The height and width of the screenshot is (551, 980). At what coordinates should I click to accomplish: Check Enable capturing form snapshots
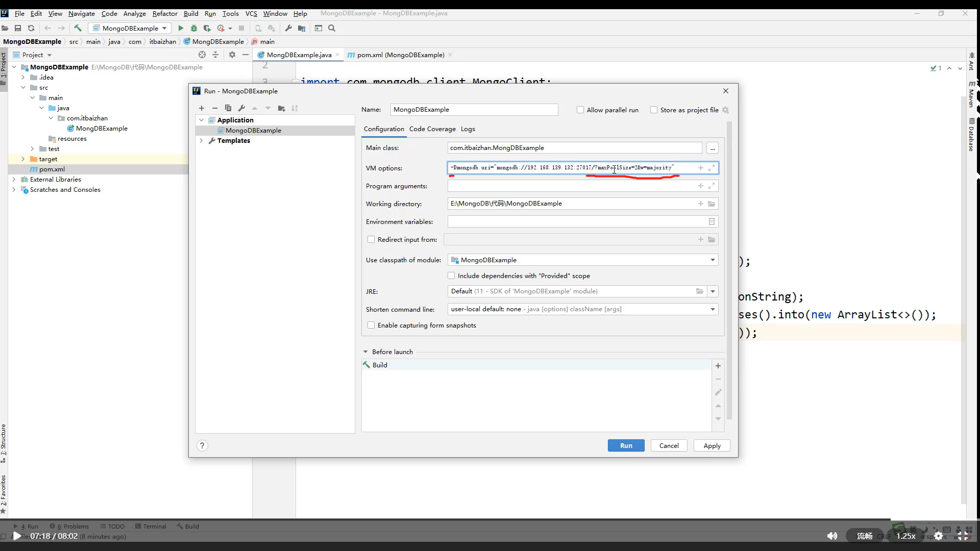click(x=371, y=325)
